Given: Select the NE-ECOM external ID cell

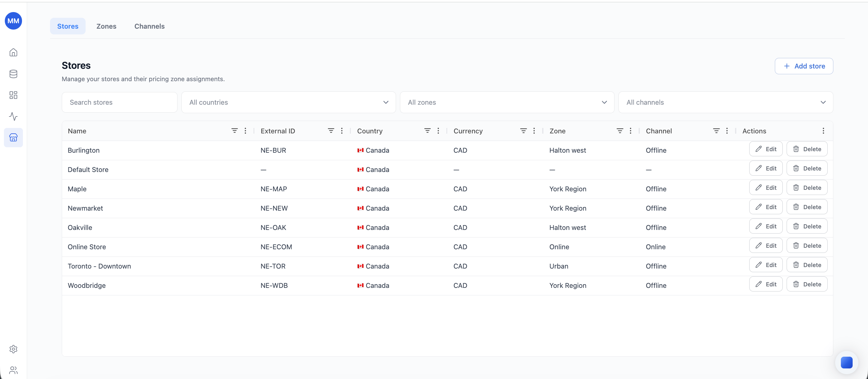Looking at the screenshot, I should pos(276,247).
